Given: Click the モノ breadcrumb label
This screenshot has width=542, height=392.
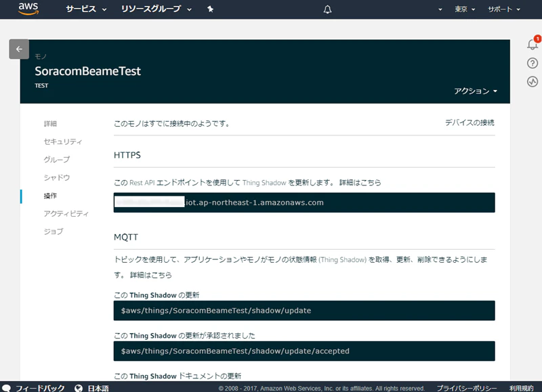Looking at the screenshot, I should tap(41, 56).
